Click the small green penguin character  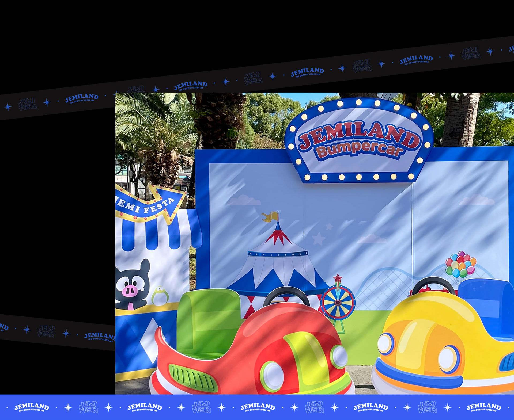coord(160,296)
